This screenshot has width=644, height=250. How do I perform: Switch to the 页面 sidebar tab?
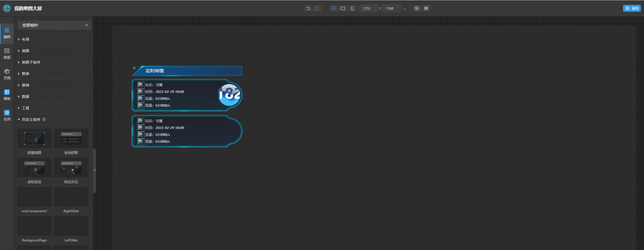(7, 74)
